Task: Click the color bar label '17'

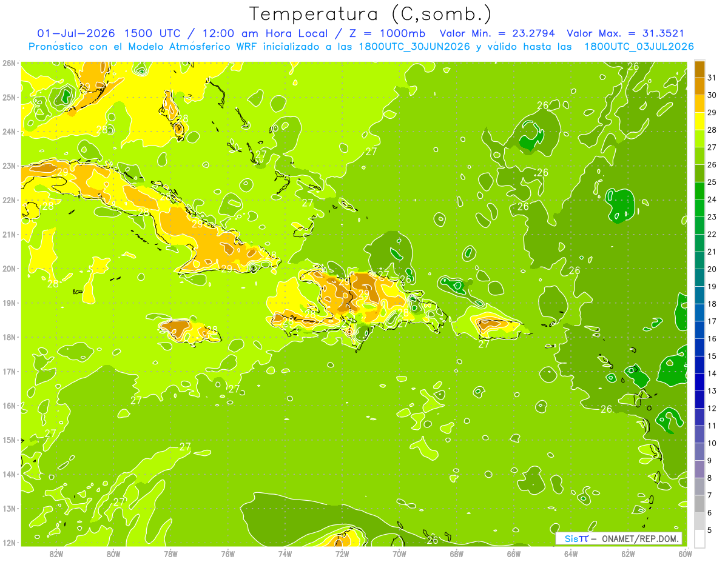Action: coord(712,321)
